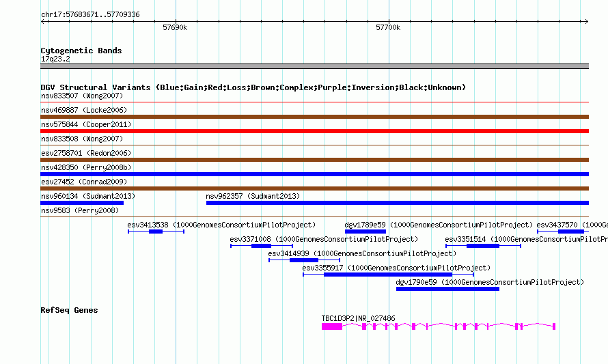
Task: Select the 17q23.2 cytogenetic band bar
Action: click(314, 66)
